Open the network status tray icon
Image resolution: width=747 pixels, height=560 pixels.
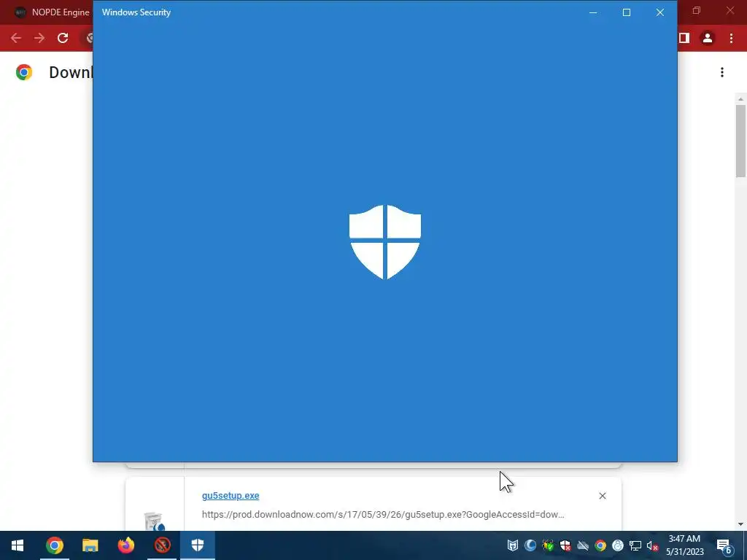coord(635,545)
